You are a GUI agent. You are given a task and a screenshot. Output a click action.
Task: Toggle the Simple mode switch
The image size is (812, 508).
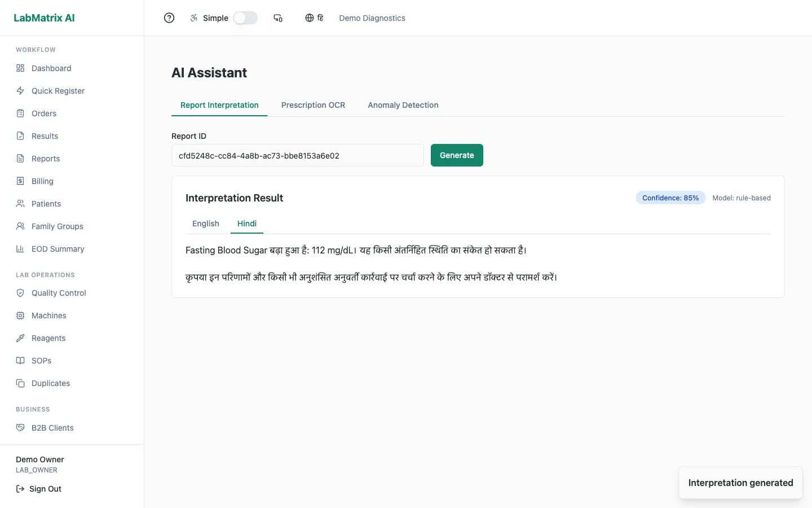click(x=245, y=18)
